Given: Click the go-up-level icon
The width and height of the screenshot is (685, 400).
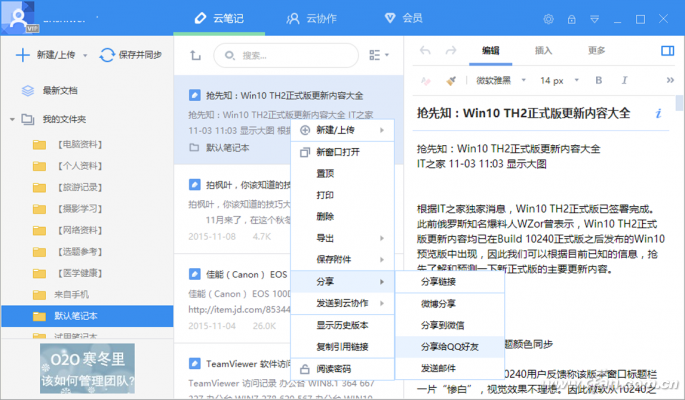Looking at the screenshot, I should coord(195,55).
